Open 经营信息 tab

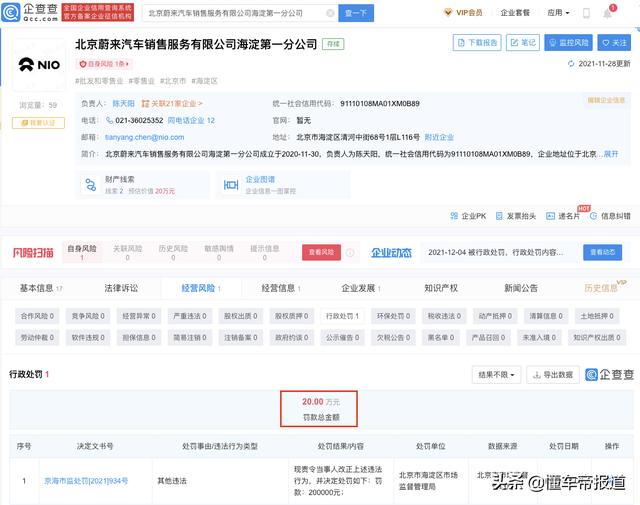click(281, 288)
